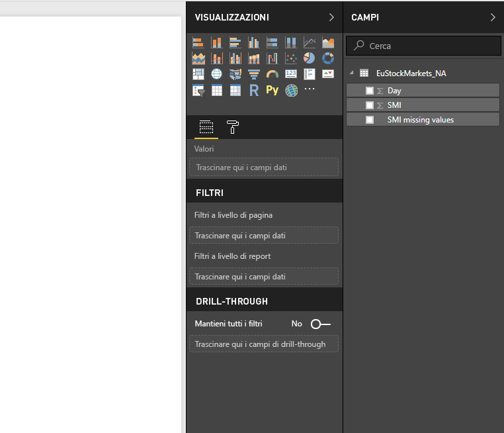
Task: Select the donut chart visualization
Action: (x=328, y=58)
